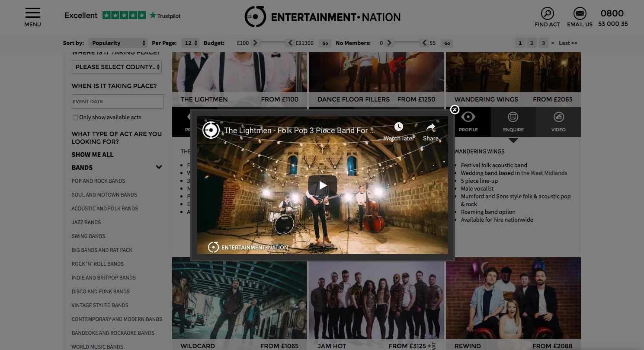Click the FIND ACT search icon
Image resolution: width=644 pixels, height=350 pixels.
[547, 13]
